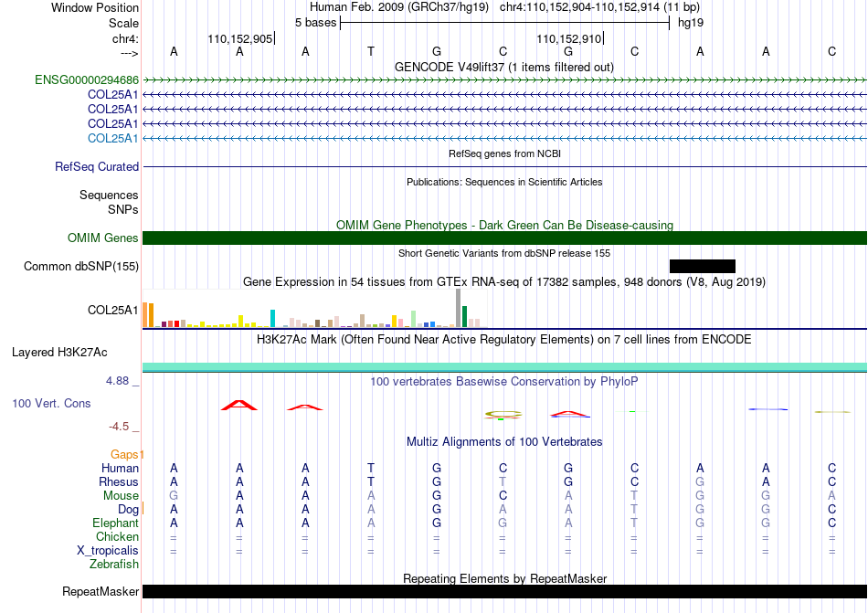Select the Dog species label

pos(128,510)
